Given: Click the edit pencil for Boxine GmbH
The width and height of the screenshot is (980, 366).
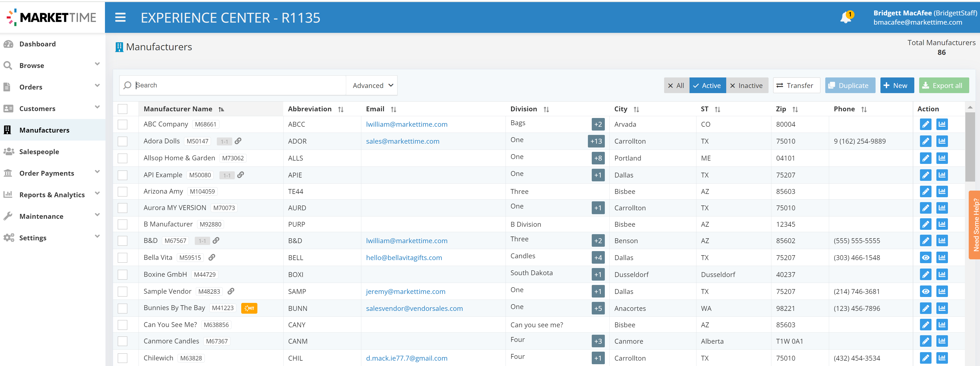Looking at the screenshot, I should coord(925,274).
